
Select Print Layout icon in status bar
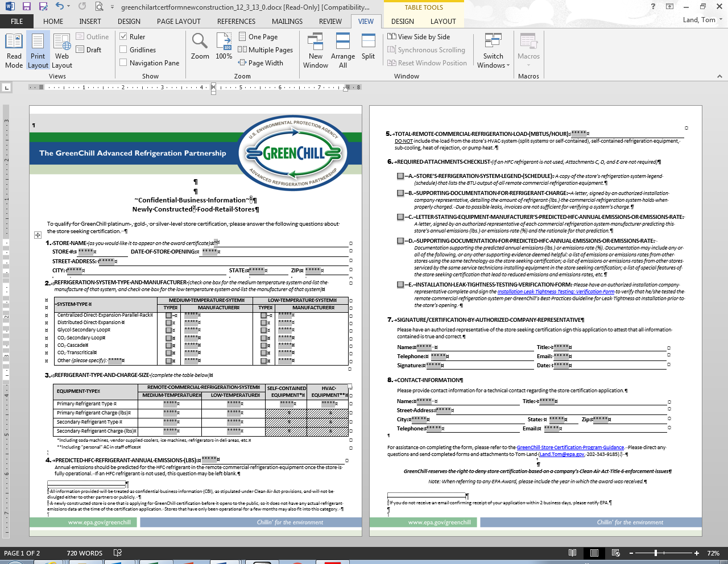pyautogui.click(x=594, y=553)
